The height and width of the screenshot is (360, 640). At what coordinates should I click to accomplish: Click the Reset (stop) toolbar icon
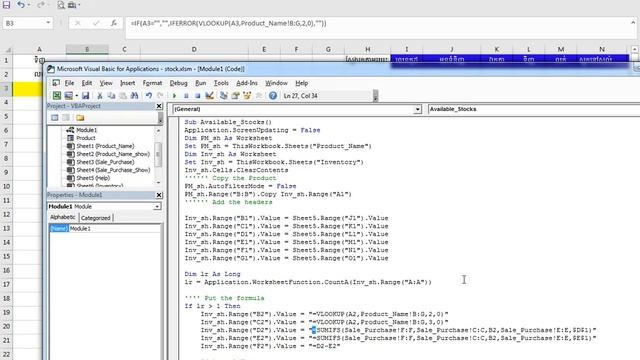[198, 96]
